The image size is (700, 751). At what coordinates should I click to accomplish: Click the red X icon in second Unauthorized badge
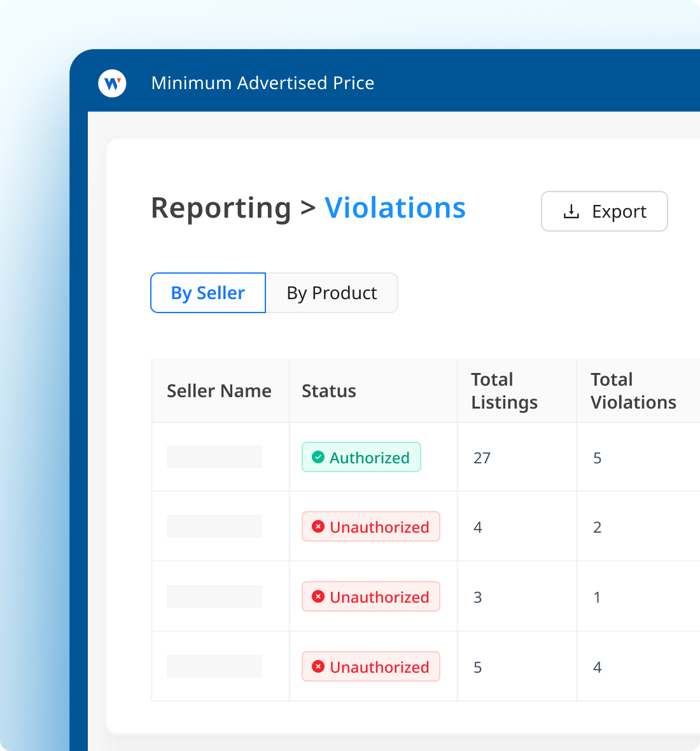[x=318, y=596]
